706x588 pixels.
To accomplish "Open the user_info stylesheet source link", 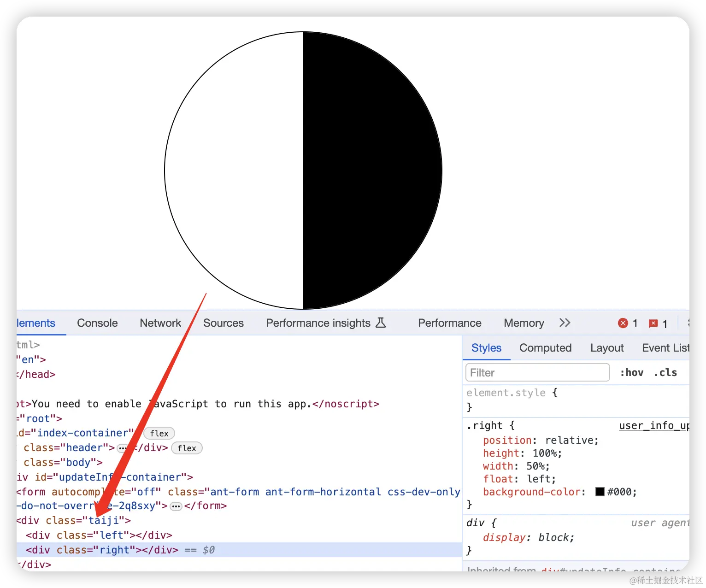I will tap(654, 425).
